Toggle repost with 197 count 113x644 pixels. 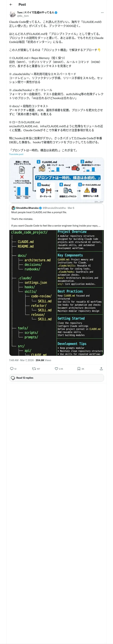coord(36,369)
